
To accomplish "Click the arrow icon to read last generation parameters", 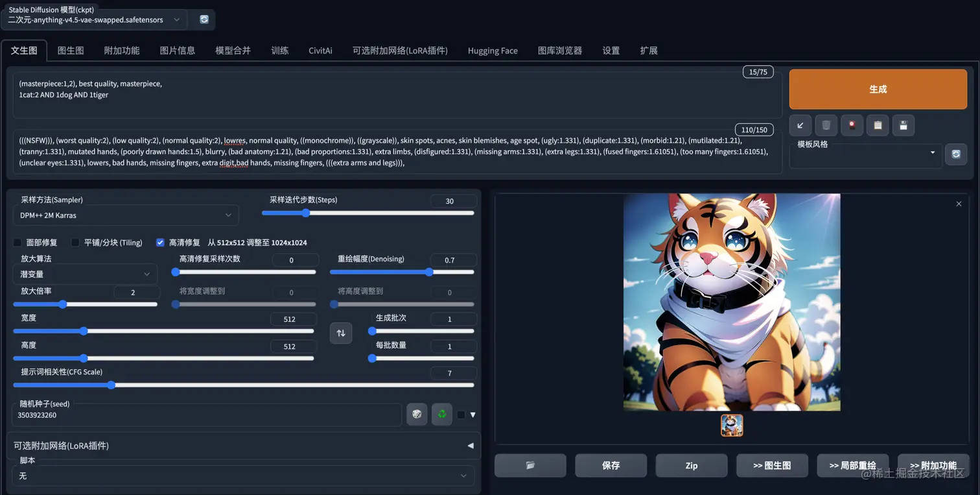I will pos(800,125).
